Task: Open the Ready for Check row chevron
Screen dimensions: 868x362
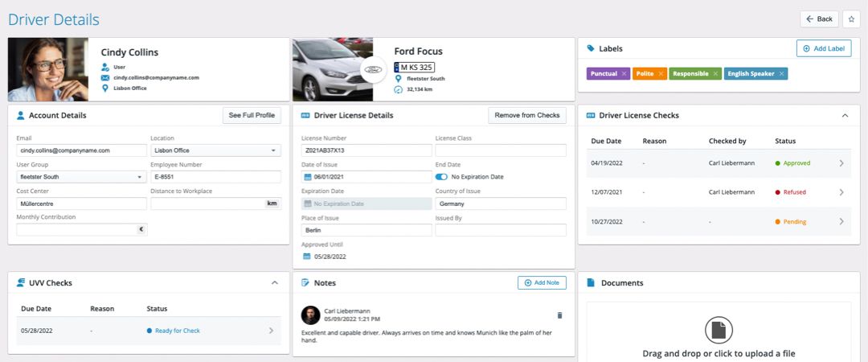Action: pos(272,331)
